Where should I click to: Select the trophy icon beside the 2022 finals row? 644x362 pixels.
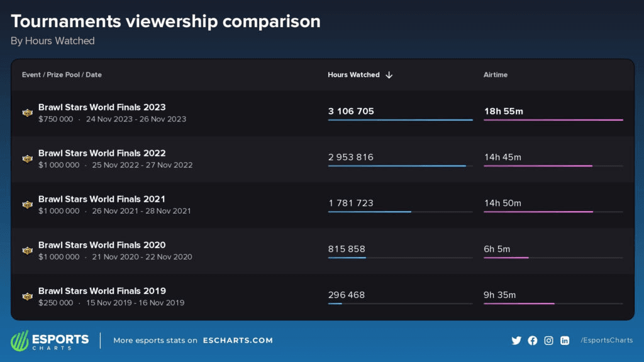click(27, 158)
